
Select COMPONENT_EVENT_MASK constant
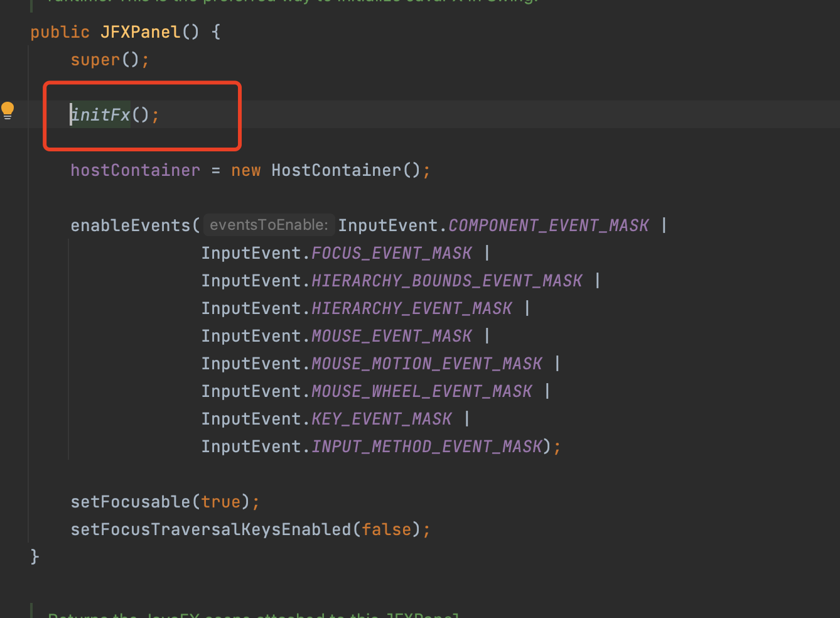click(547, 225)
